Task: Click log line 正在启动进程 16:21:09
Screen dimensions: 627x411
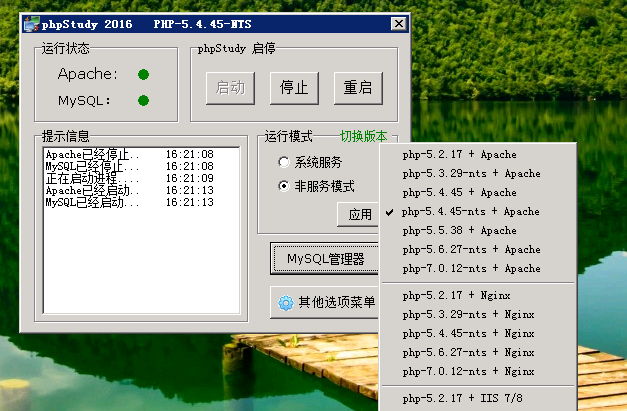Action: point(130,178)
